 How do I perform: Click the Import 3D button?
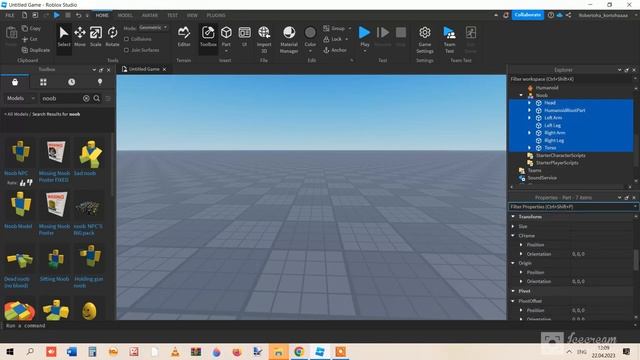click(x=264, y=39)
